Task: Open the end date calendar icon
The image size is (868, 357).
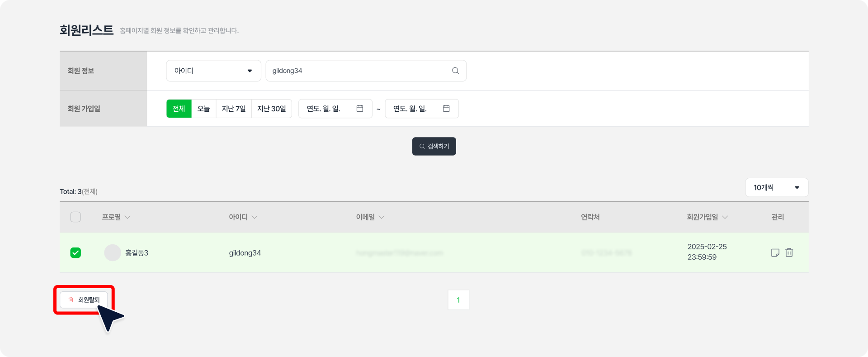Action: (x=446, y=109)
